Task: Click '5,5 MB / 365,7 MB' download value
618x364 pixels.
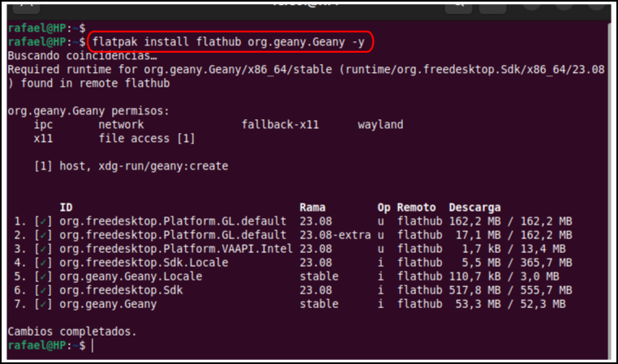Action: (x=517, y=263)
